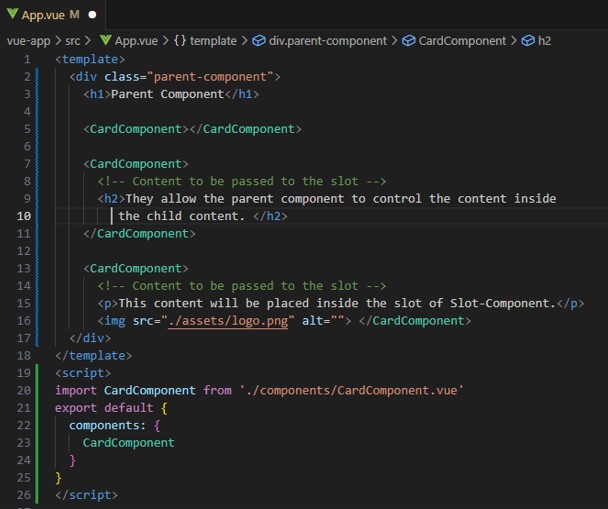608x509 pixels.
Task: Click the unsaved dot on App.vue tab
Action: point(92,15)
